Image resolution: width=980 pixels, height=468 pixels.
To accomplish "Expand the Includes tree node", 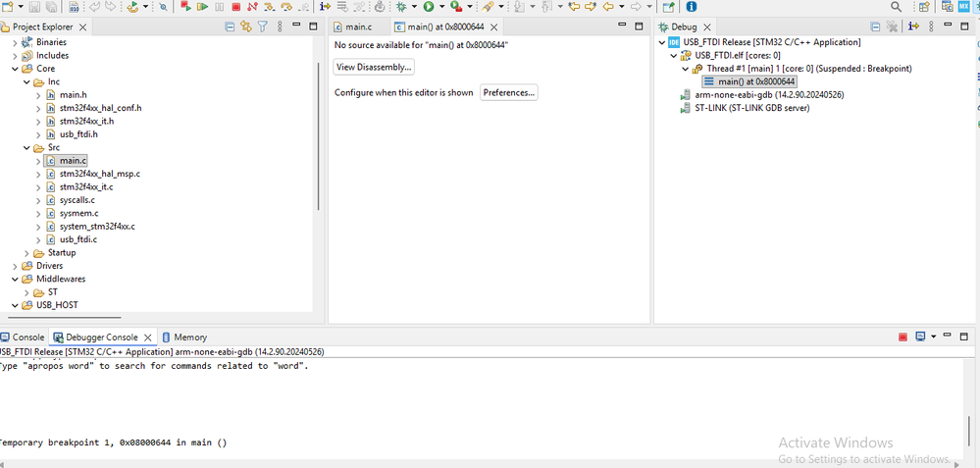I will [15, 56].
